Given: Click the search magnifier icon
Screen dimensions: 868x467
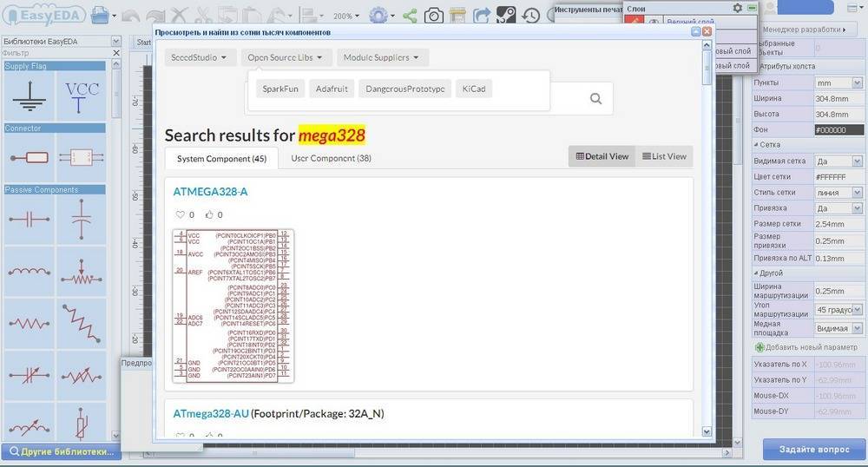Looking at the screenshot, I should coord(595,99).
